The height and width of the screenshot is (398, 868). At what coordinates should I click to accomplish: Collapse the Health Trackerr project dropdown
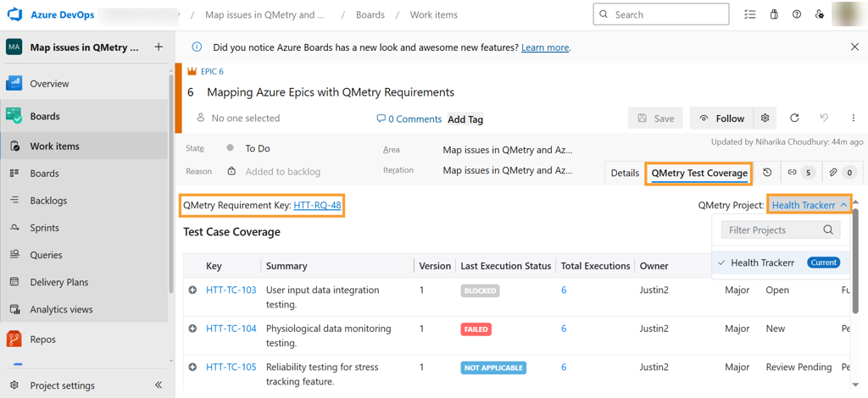(x=809, y=205)
